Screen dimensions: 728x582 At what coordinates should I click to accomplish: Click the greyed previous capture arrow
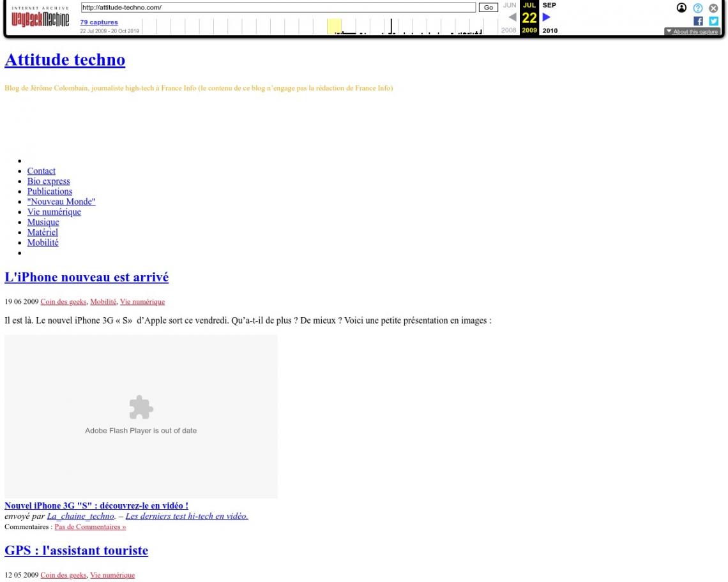[x=512, y=17]
